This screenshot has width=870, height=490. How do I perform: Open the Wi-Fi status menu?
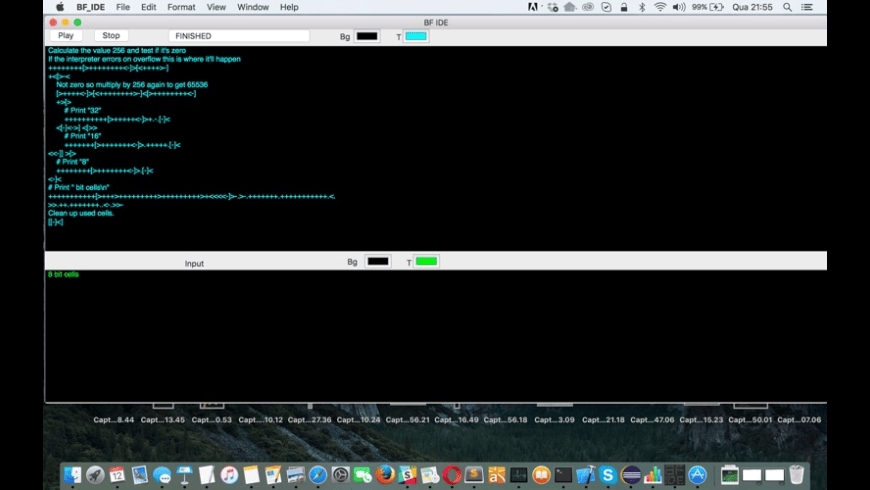click(x=660, y=7)
